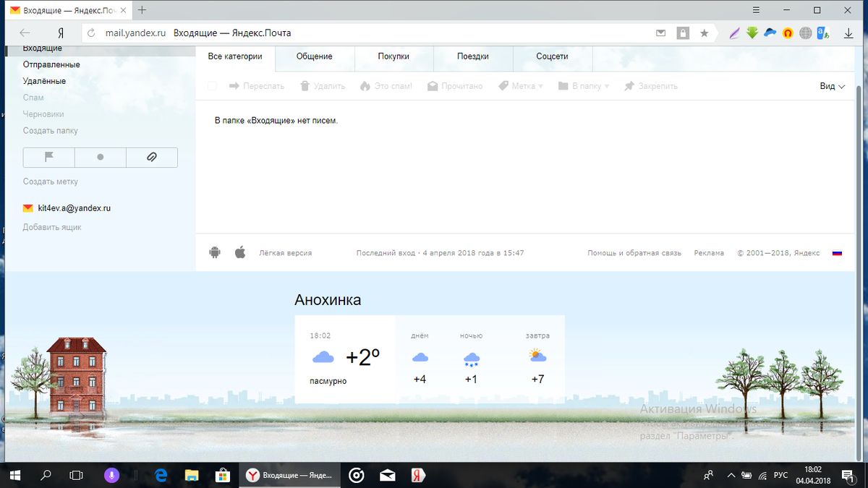Switch language via Russian flag icon
Viewport: 868px width, 488px height.
coord(837,253)
